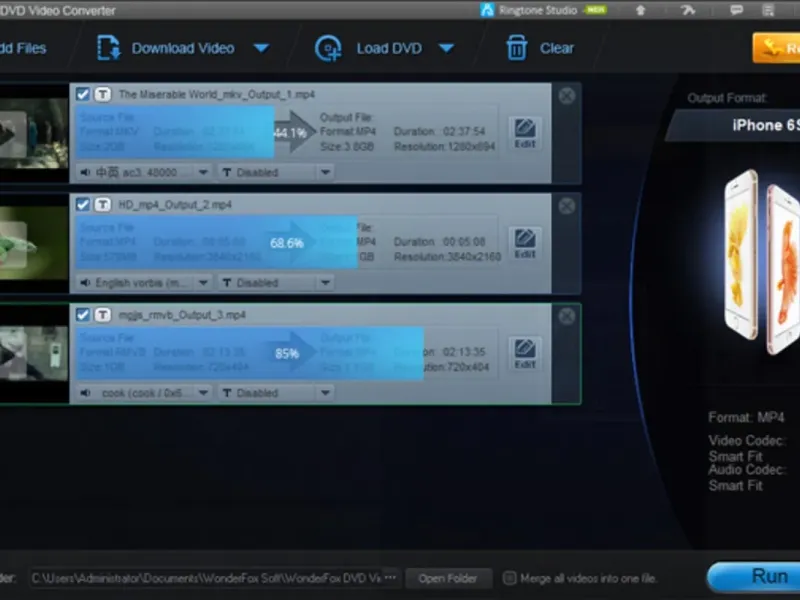Viewport: 800px width, 600px height.
Task: Edit The Miserable World video
Action: (525, 132)
